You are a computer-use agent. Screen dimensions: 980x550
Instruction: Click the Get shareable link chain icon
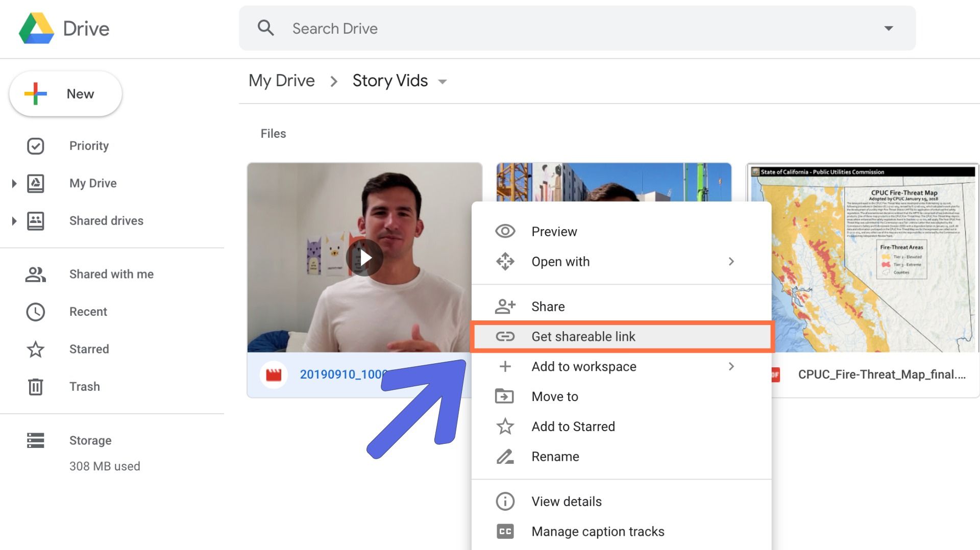[x=505, y=336]
